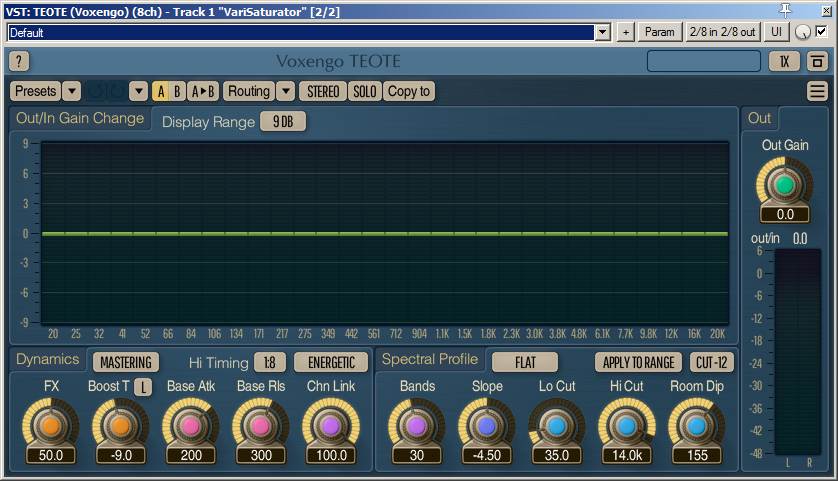Click the Slope value field -4.50
838x481 pixels.
coord(487,455)
